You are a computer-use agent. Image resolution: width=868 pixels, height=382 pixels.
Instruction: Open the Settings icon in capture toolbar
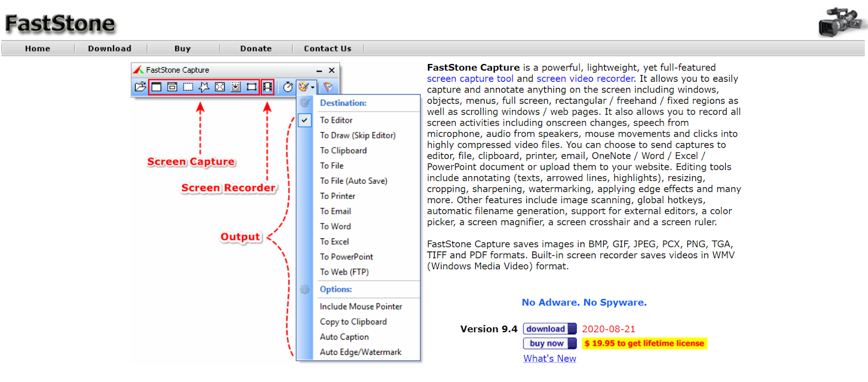pos(328,87)
